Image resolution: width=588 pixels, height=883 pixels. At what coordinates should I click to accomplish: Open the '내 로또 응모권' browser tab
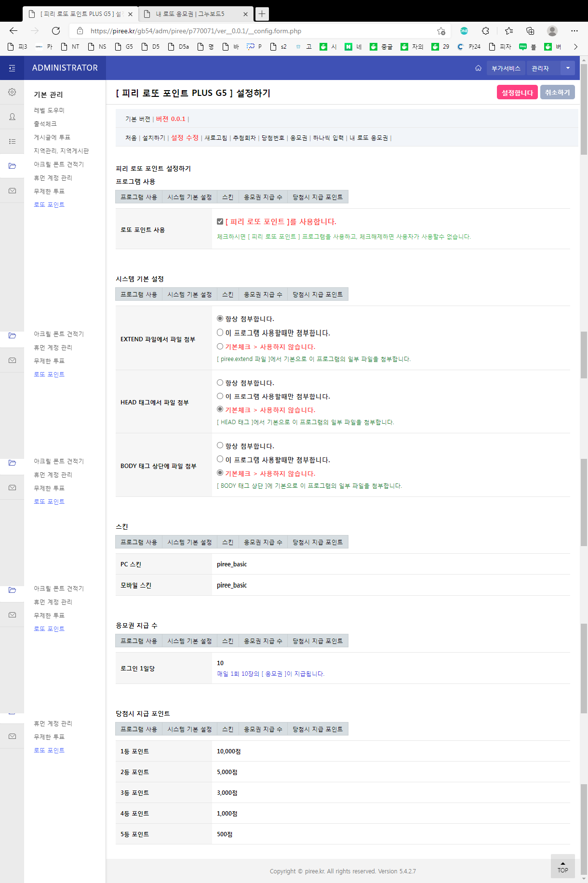click(190, 14)
